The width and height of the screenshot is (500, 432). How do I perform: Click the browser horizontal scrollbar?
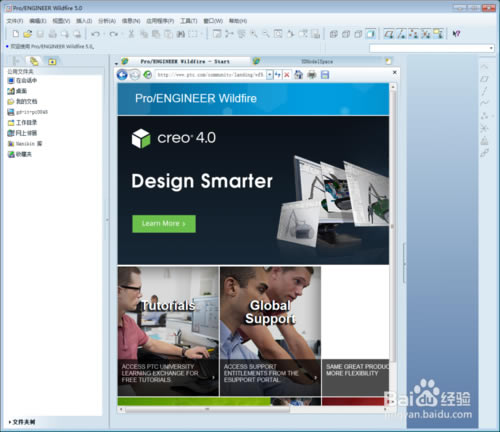[x=207, y=409]
